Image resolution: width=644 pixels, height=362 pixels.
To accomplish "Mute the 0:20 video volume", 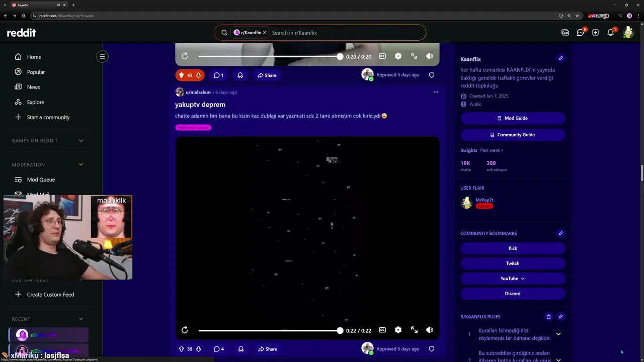I will [x=430, y=56].
